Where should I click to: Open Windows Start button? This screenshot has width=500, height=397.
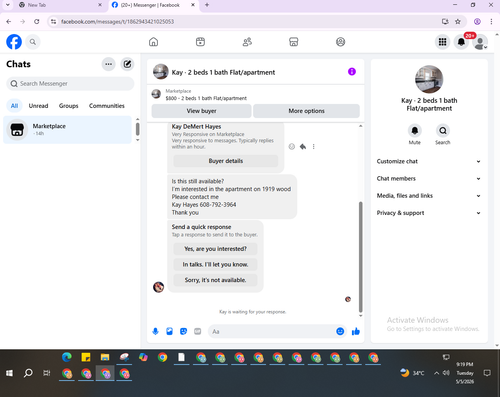[9, 373]
